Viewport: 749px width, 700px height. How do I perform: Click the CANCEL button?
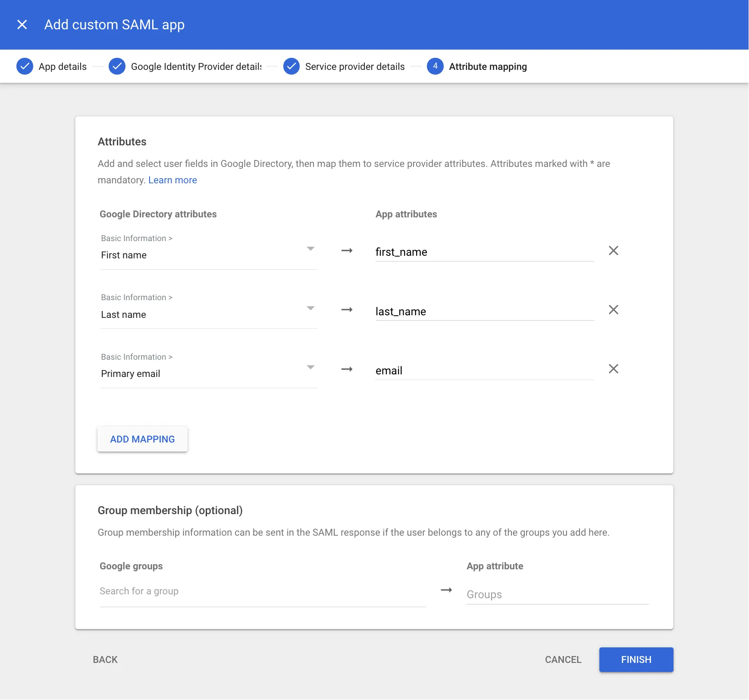click(563, 659)
